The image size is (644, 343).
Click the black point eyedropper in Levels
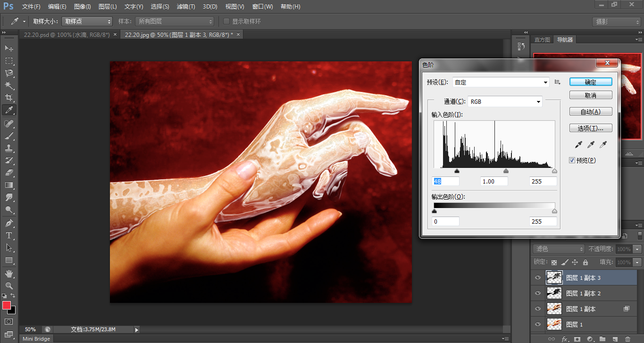579,144
